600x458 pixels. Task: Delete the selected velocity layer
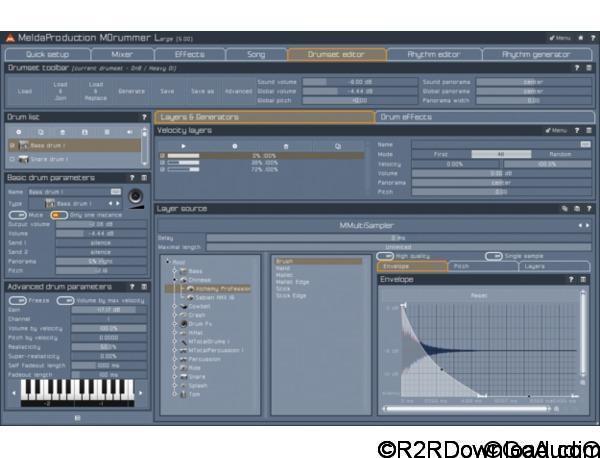[286, 146]
